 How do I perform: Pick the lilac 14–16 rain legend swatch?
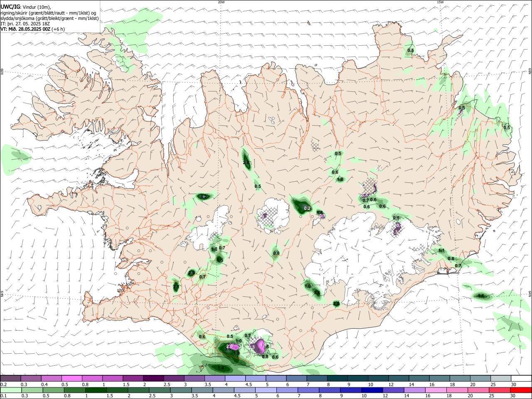coord(414,390)
